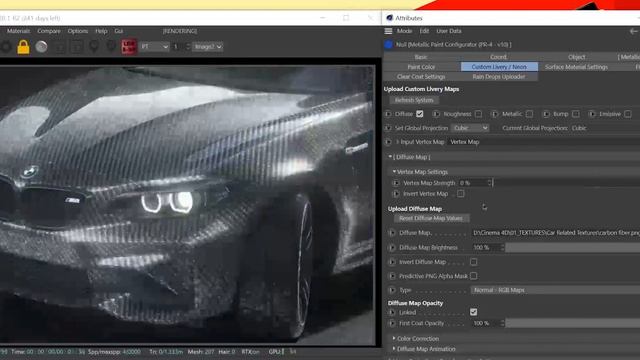The height and width of the screenshot is (360, 640).
Task: Click keyframe circle beside Invert Diffuse Map
Action: click(x=392, y=262)
